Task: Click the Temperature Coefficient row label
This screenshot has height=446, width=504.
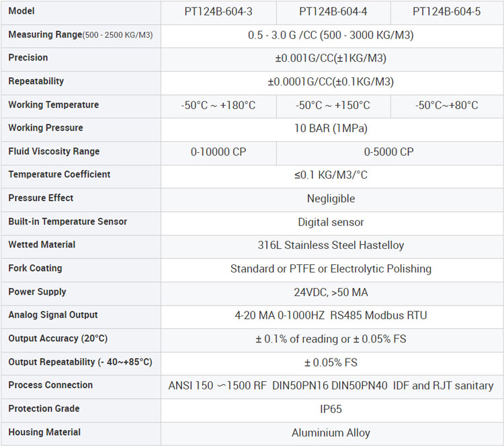Action: click(59, 175)
